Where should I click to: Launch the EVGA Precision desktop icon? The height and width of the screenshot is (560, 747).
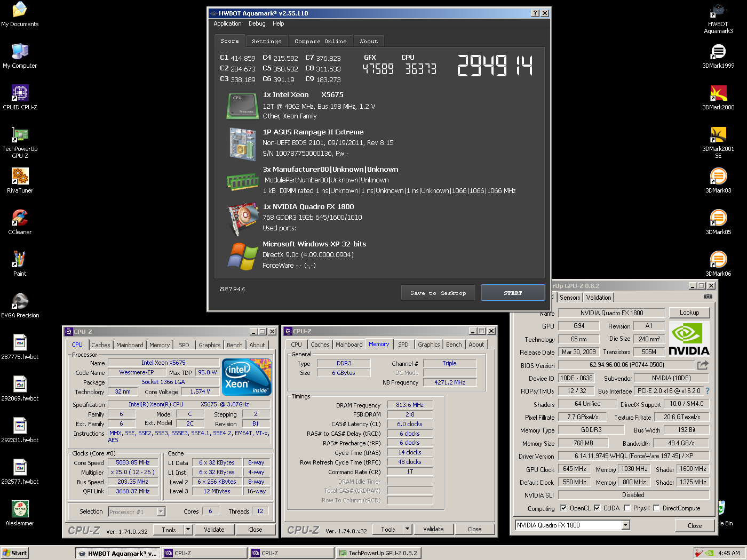pyautogui.click(x=20, y=305)
